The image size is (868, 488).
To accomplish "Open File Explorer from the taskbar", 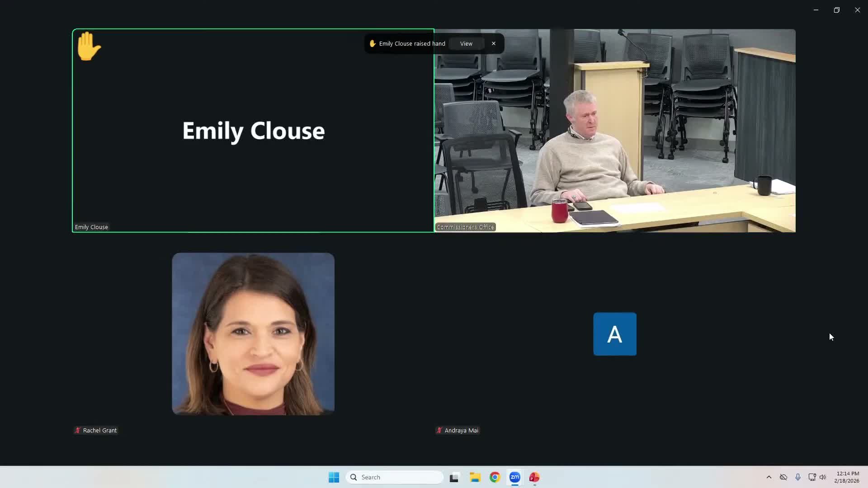I will [475, 477].
